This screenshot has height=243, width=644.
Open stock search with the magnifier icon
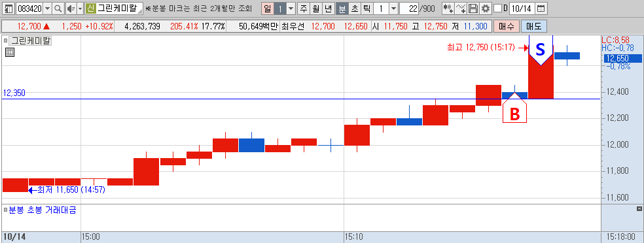point(58,8)
